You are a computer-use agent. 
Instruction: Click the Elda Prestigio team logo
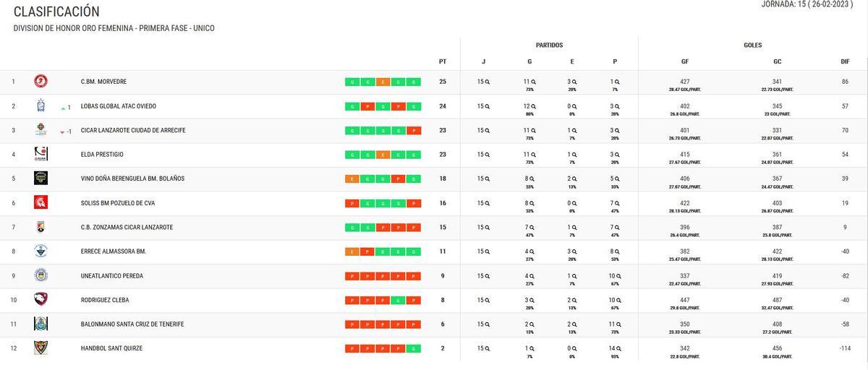pyautogui.click(x=41, y=154)
